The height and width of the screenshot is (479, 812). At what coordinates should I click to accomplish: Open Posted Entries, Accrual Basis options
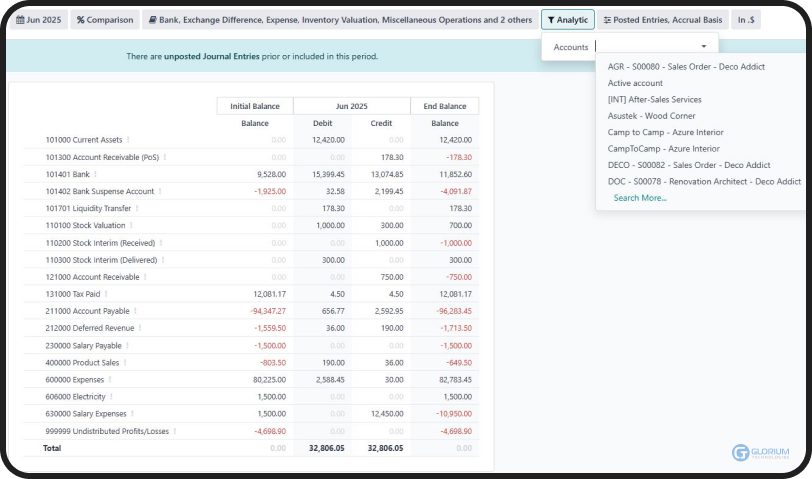pyautogui.click(x=662, y=20)
